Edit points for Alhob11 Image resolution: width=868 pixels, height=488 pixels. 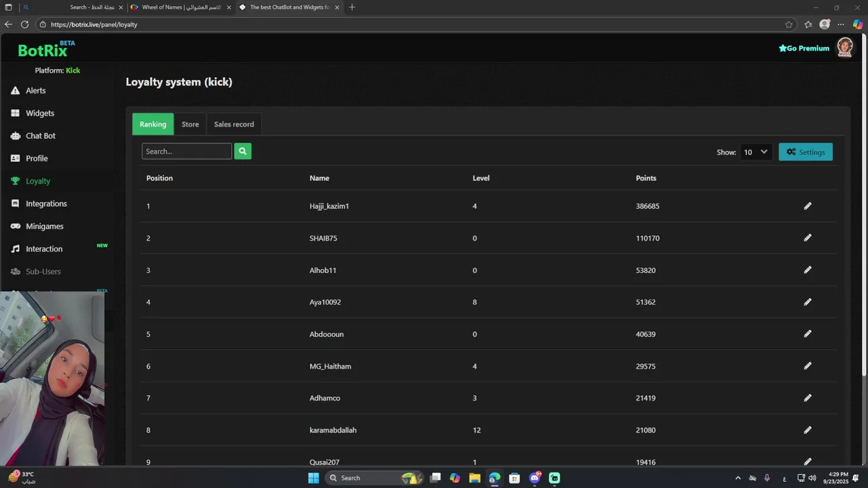point(808,270)
